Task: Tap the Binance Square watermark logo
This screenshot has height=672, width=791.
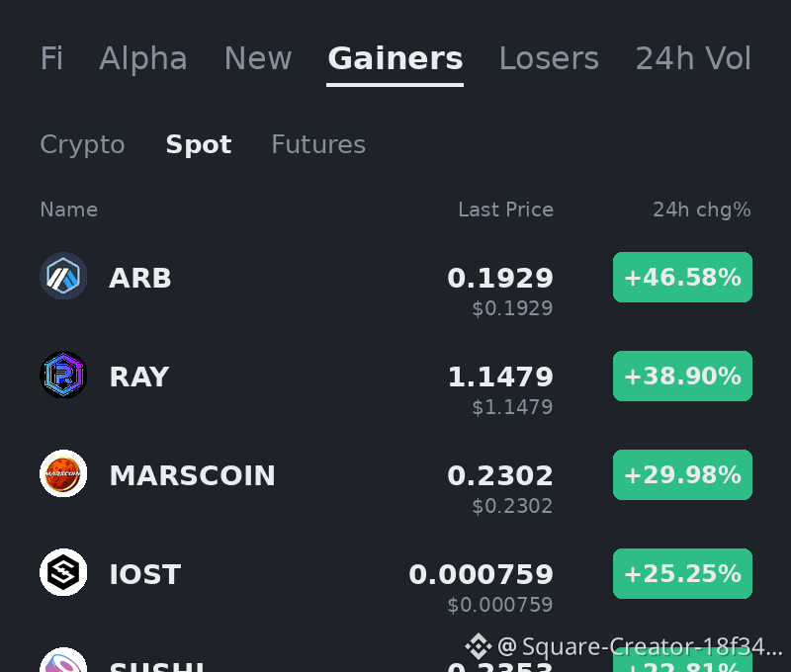Action: click(x=478, y=646)
